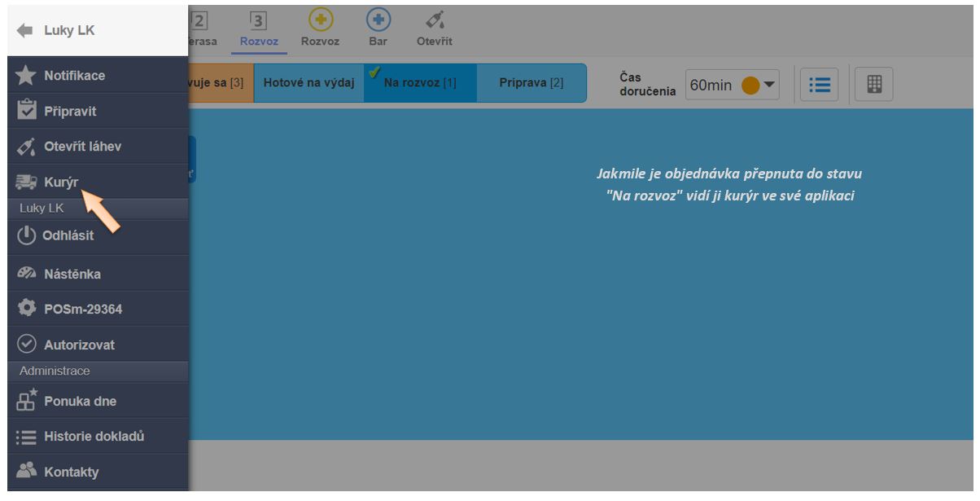Click the back arrow next to Luky LK
The width and height of the screenshot is (980, 501).
tap(24, 30)
